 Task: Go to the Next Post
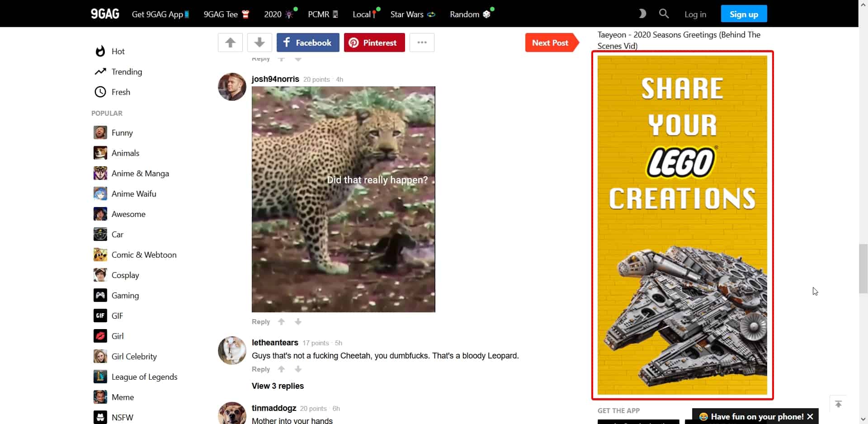[550, 42]
